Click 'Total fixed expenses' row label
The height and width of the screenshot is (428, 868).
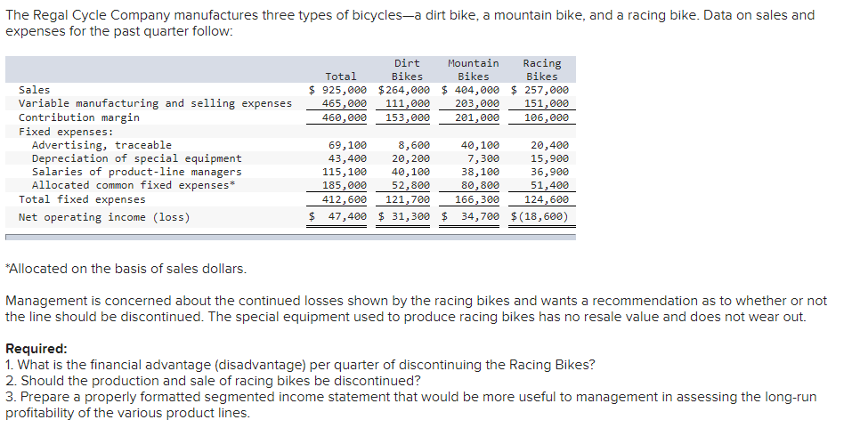tap(82, 199)
